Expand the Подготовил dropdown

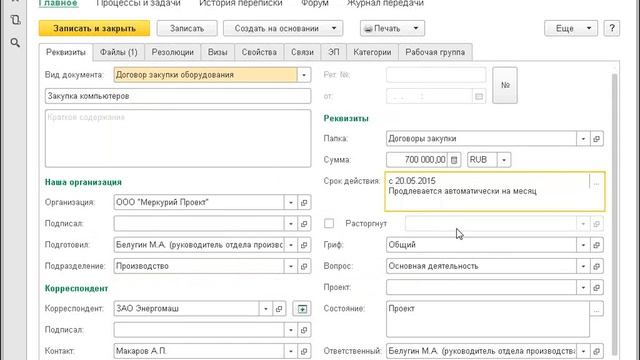(x=291, y=245)
